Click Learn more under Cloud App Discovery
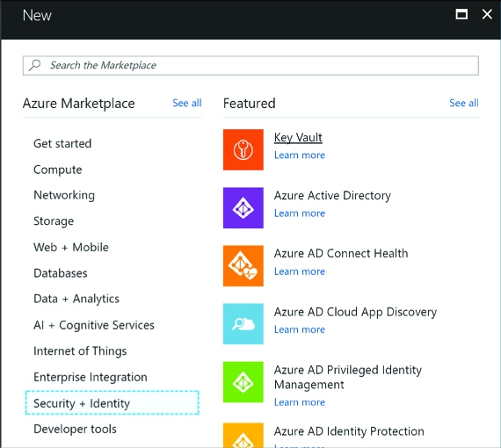The width and height of the screenshot is (501, 448). coord(300,329)
